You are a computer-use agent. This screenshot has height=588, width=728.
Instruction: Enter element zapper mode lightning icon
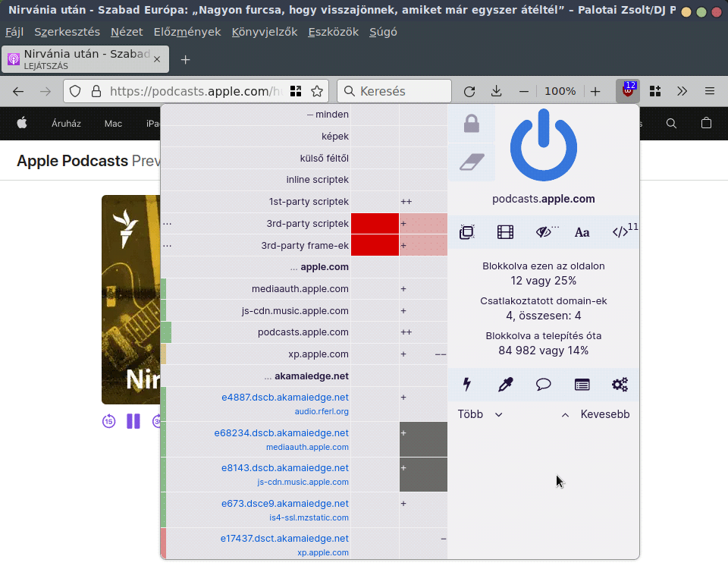(466, 385)
